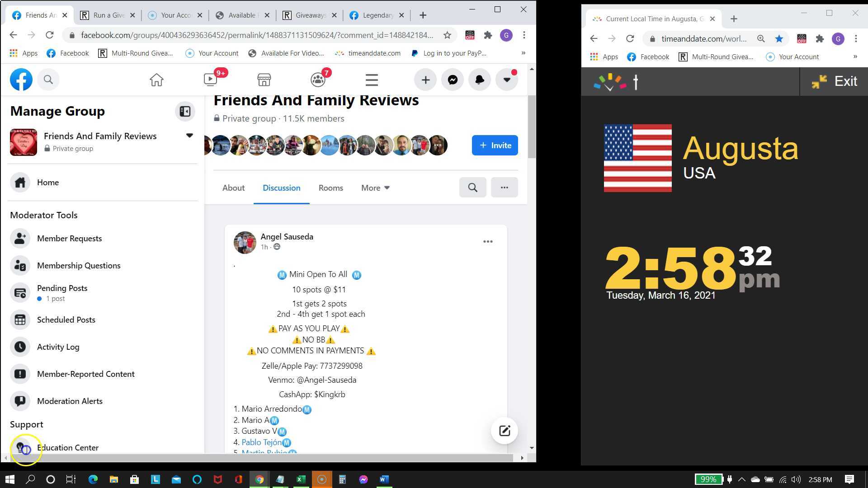Toggle timeanddate bookmark star in right window
The width and height of the screenshot is (868, 488).
coord(779,39)
